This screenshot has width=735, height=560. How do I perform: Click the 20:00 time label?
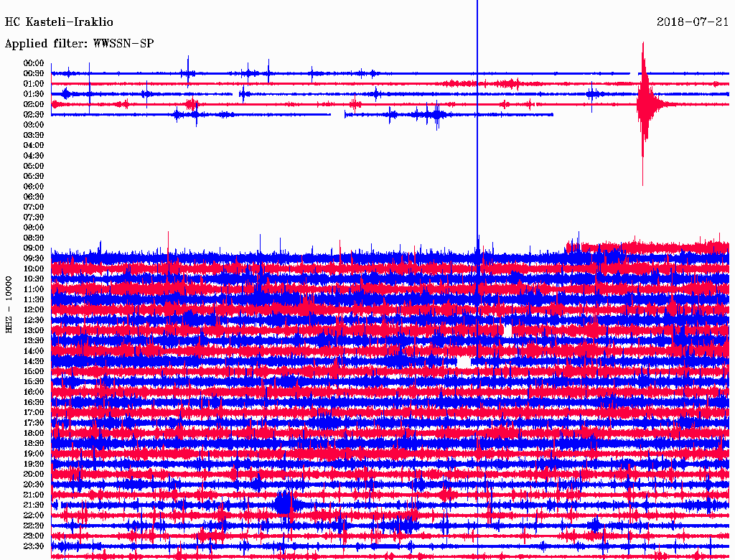[34, 474]
